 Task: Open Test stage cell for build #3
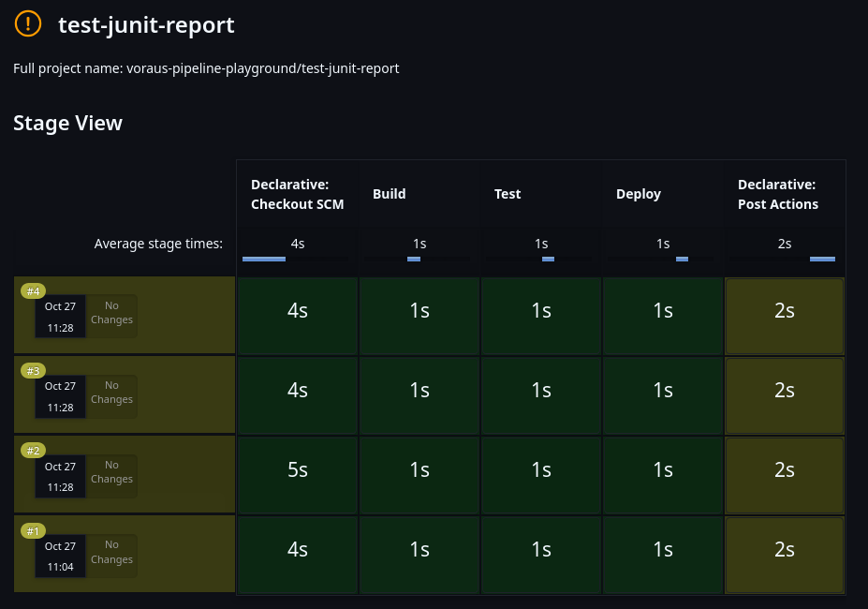coord(541,391)
